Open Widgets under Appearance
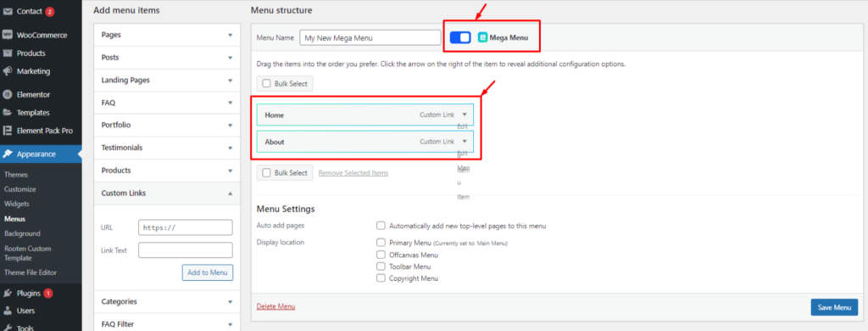 click(17, 204)
